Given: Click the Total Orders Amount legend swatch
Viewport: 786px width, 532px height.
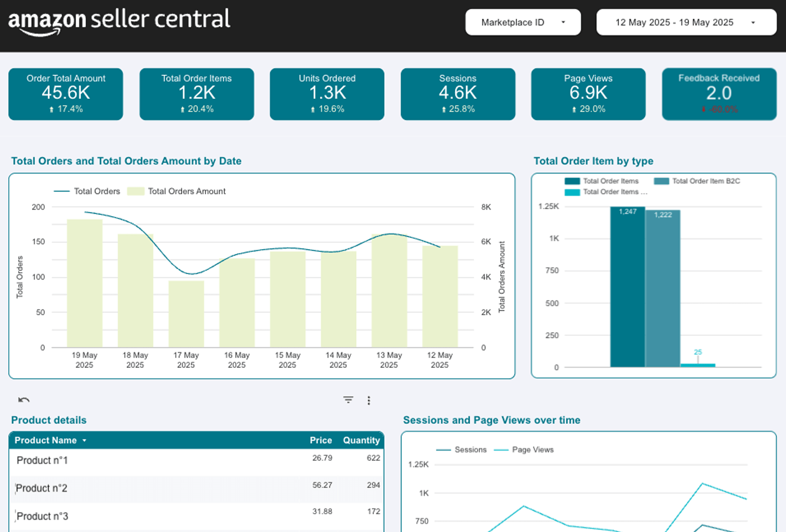Looking at the screenshot, I should [136, 191].
